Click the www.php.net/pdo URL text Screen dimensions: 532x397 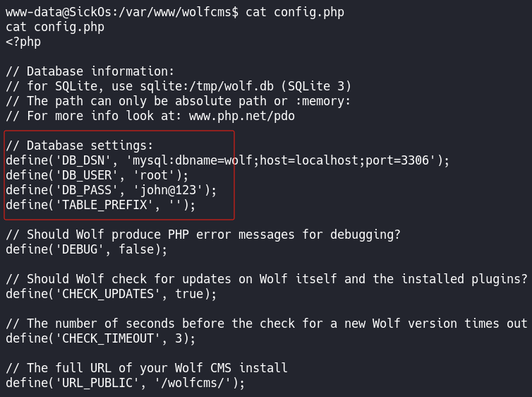click(242, 116)
